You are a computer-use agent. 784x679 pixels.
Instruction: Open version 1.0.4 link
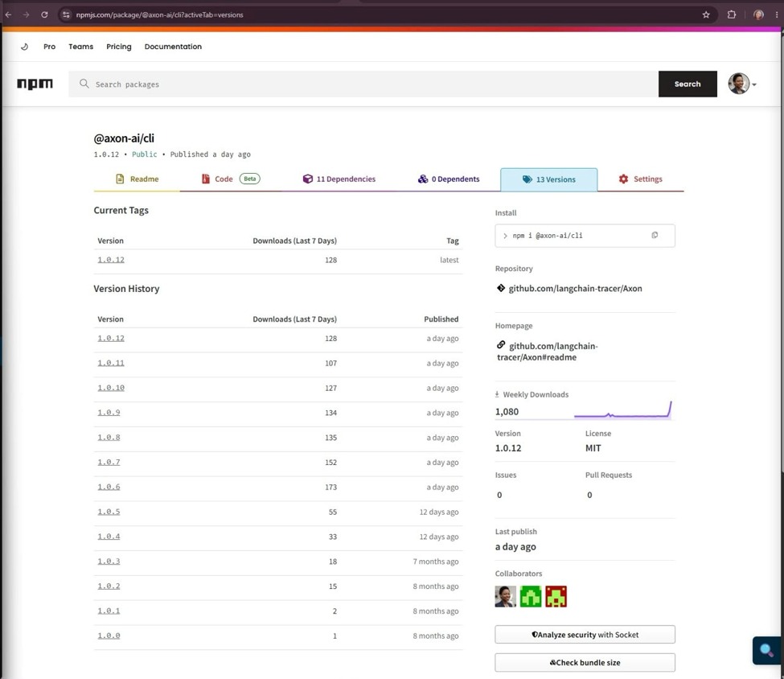point(109,537)
